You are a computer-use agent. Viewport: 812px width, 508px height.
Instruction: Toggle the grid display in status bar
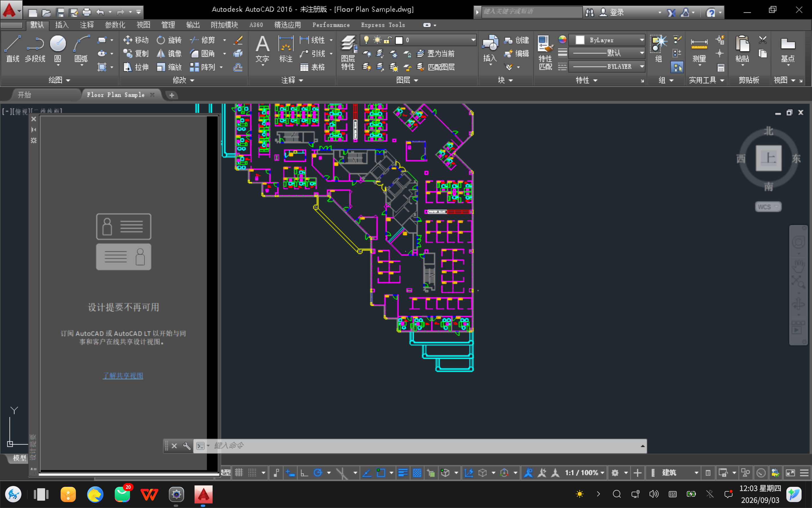click(x=239, y=473)
